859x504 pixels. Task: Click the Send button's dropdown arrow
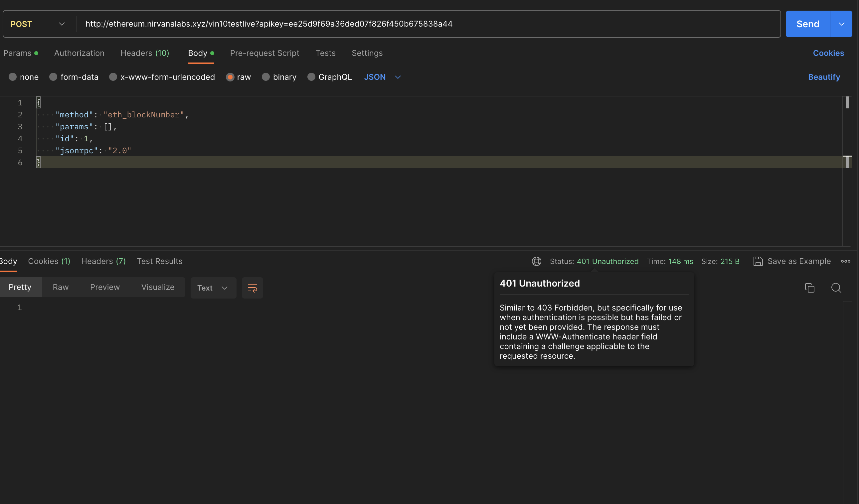coord(841,24)
